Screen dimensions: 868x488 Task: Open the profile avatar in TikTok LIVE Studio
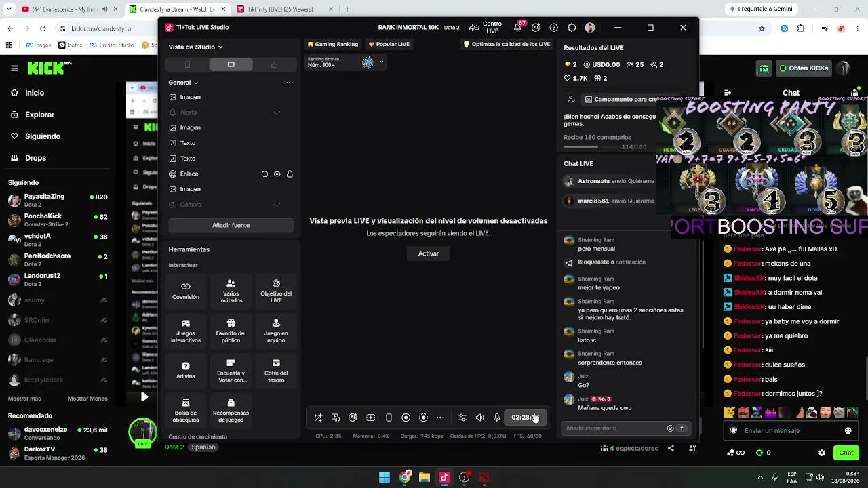point(590,28)
